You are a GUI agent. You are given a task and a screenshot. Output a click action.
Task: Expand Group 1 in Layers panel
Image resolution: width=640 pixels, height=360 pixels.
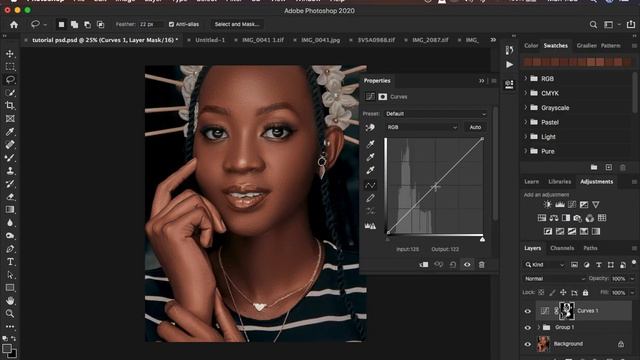(x=538, y=327)
